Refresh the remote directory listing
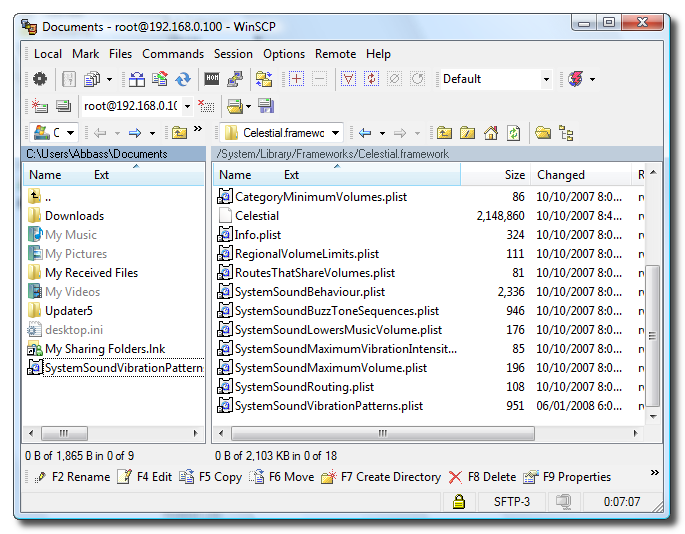 point(513,132)
